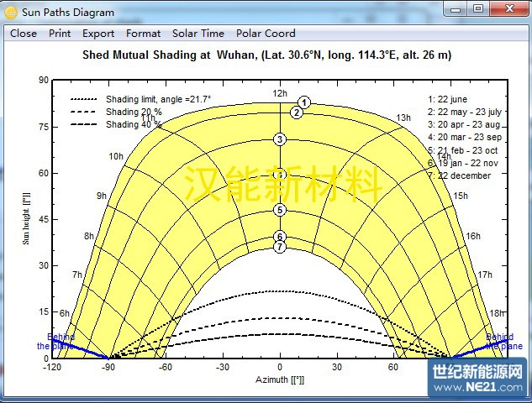Click circled marker 6 on the sun path

[x=280, y=237]
